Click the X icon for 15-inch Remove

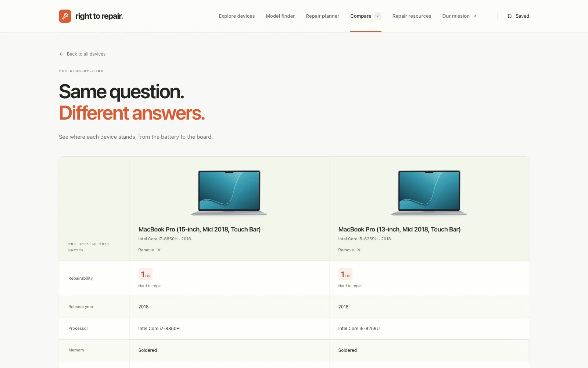tap(159, 250)
